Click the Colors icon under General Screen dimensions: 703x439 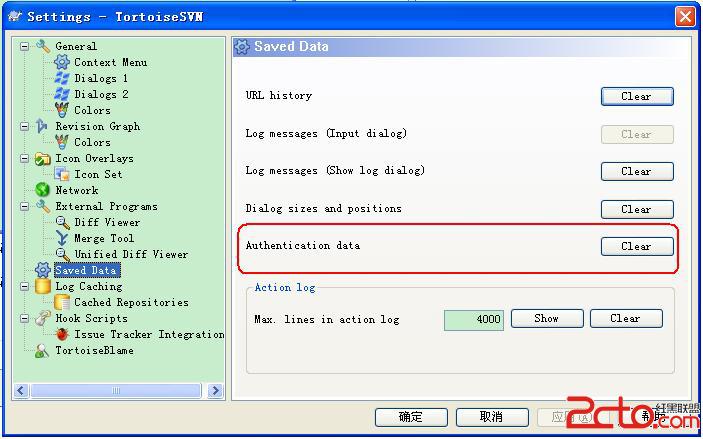pyautogui.click(x=62, y=110)
